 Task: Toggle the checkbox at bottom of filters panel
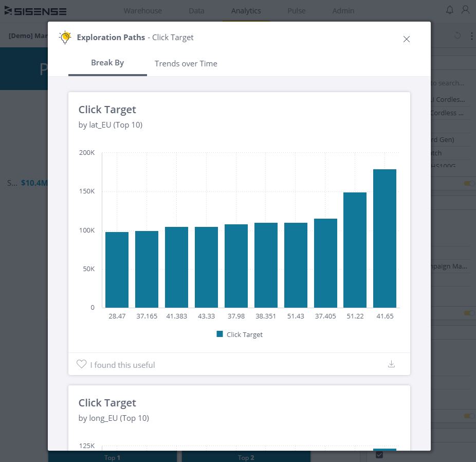pos(379,455)
